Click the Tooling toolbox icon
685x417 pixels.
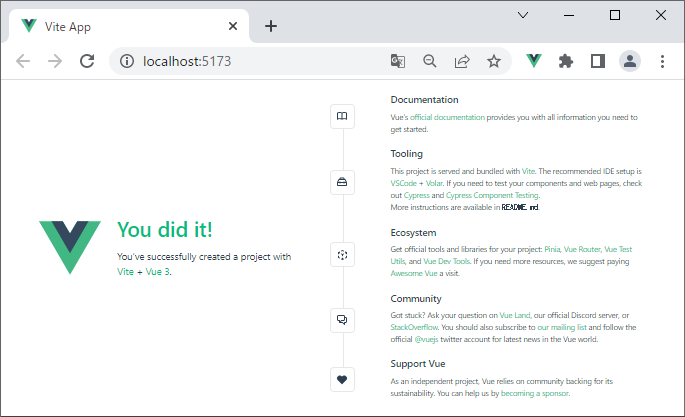tap(342, 182)
